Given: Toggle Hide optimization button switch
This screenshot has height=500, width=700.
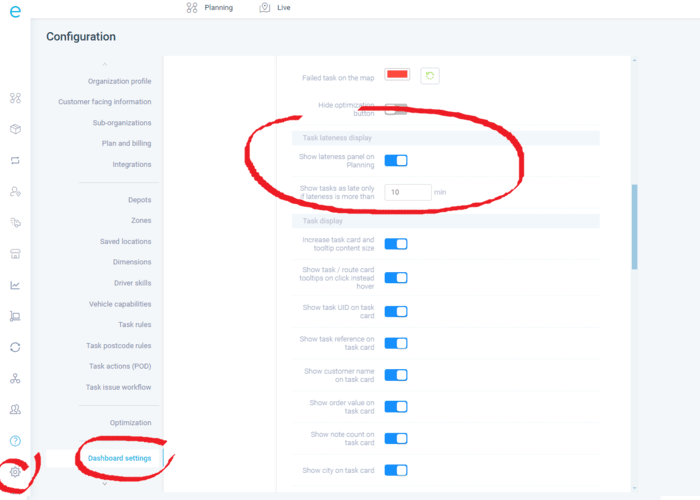Looking at the screenshot, I should (x=396, y=109).
